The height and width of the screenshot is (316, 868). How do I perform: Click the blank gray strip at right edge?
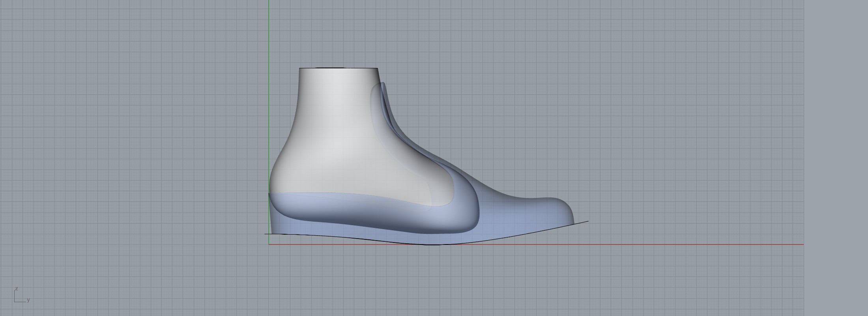point(836,158)
